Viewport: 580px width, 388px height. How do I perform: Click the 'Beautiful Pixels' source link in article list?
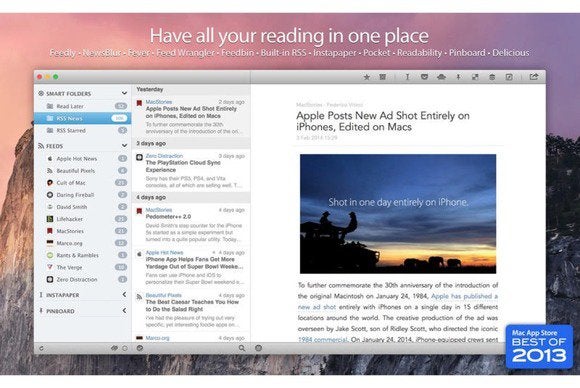point(163,295)
